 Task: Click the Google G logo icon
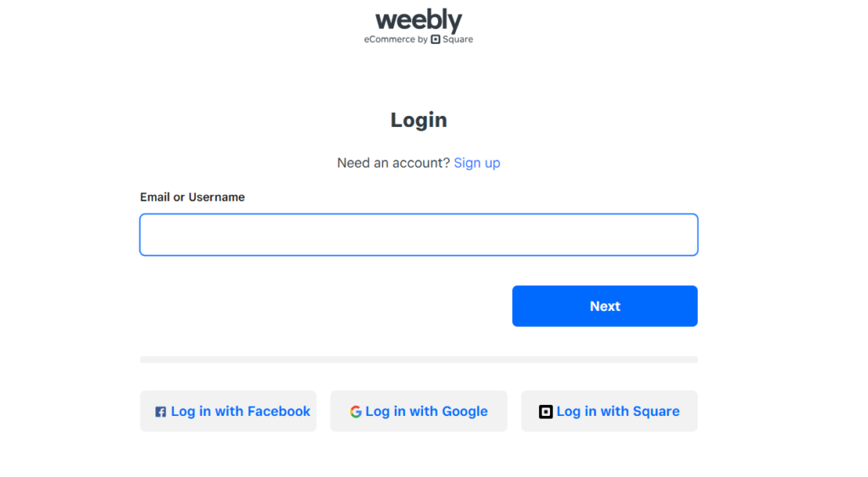pyautogui.click(x=355, y=412)
